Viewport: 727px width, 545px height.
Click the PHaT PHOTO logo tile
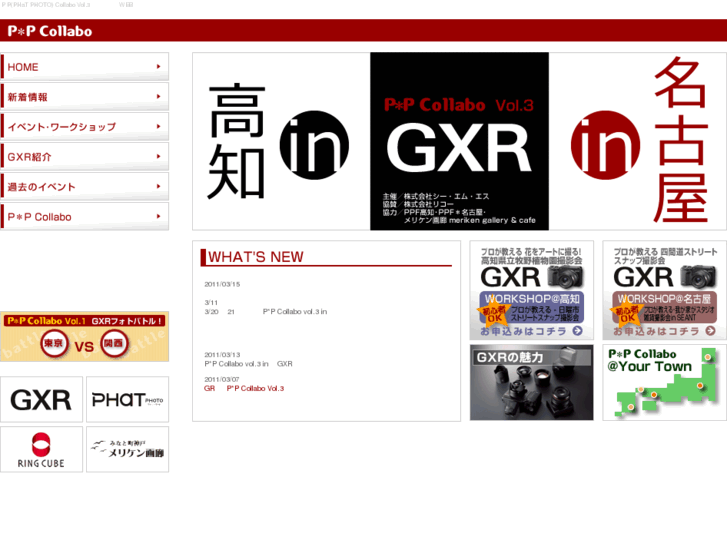click(128, 399)
